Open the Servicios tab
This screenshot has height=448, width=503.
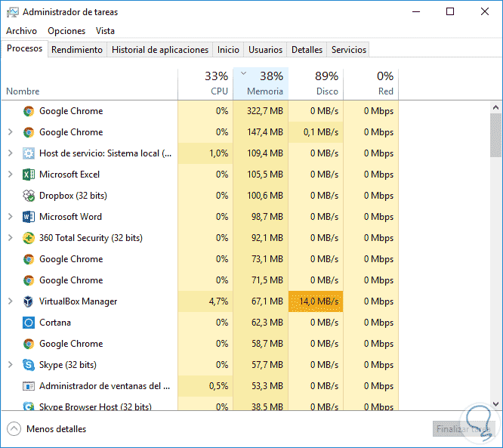click(x=349, y=50)
